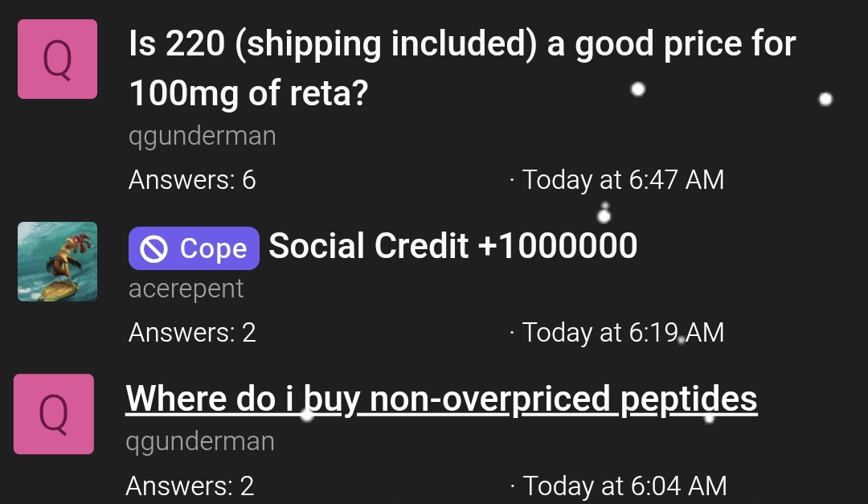Screen dimensions: 868x504
Task: Select the purple Cope tag
Action: click(194, 248)
